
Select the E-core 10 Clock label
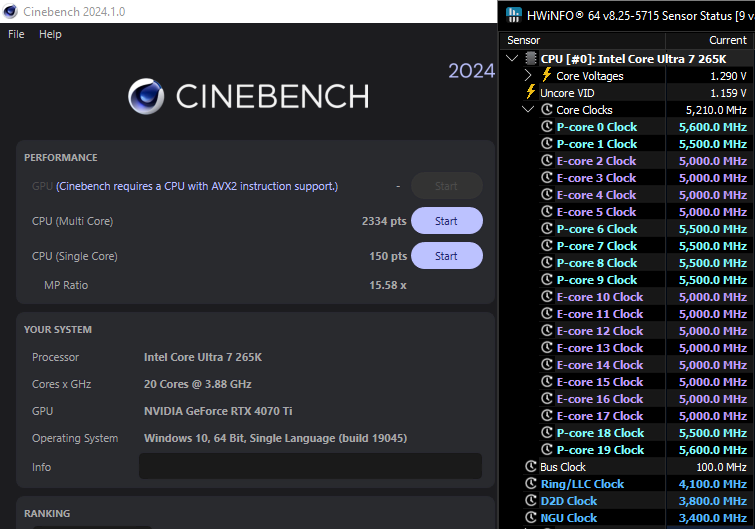pos(599,297)
